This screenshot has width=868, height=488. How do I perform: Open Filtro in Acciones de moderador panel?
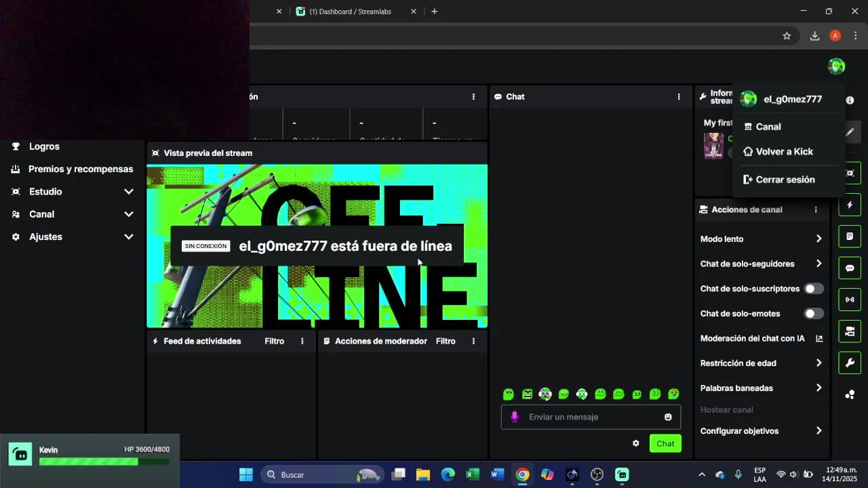(x=446, y=341)
